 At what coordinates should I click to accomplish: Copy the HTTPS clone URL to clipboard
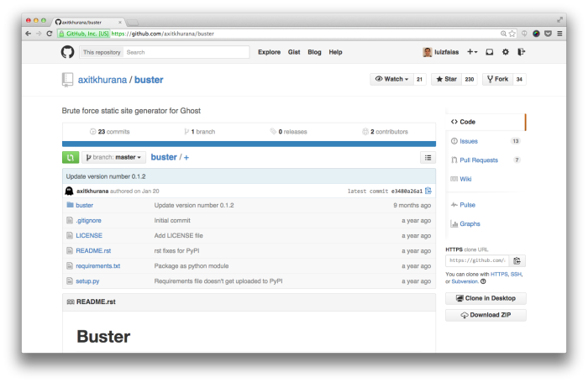click(x=517, y=260)
